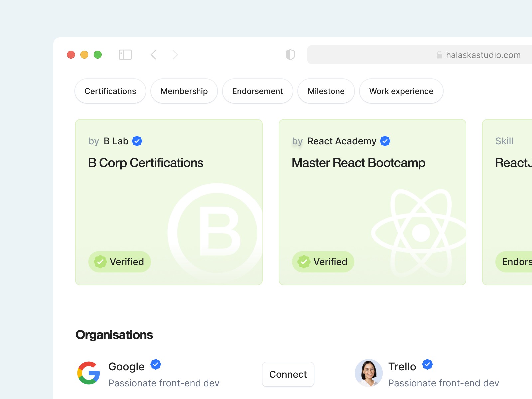Click the Trello profile photo
This screenshot has width=532, height=399.
click(x=369, y=373)
